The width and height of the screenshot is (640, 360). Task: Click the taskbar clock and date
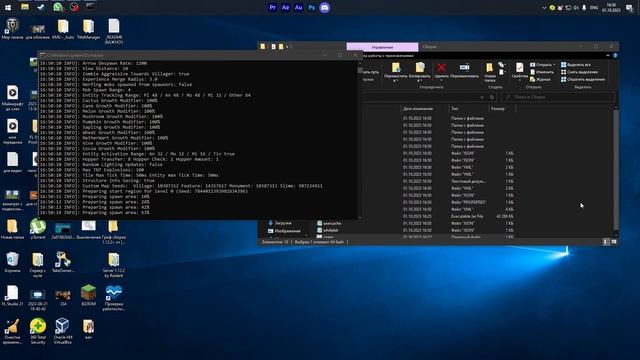tap(611, 7)
